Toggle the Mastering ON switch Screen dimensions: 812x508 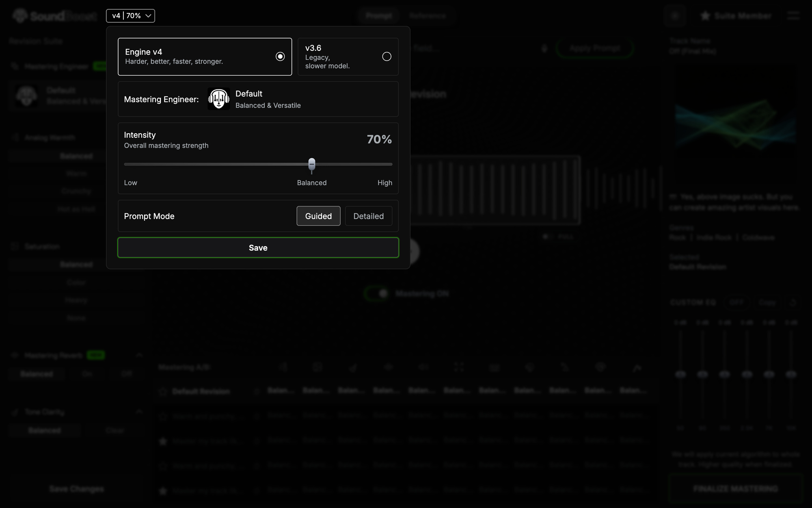coord(376,293)
